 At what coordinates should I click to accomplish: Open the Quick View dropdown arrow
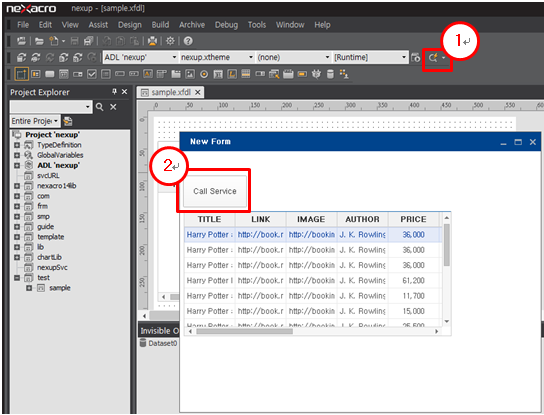pyautogui.click(x=444, y=58)
